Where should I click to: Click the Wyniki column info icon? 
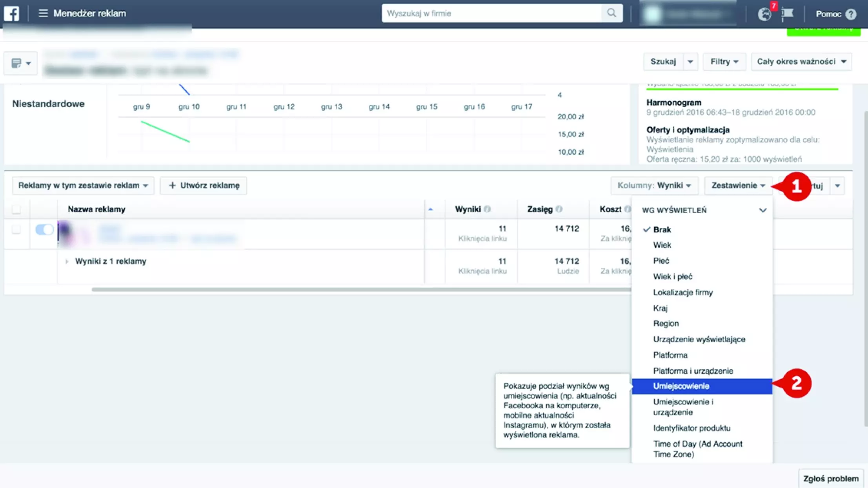click(x=487, y=209)
